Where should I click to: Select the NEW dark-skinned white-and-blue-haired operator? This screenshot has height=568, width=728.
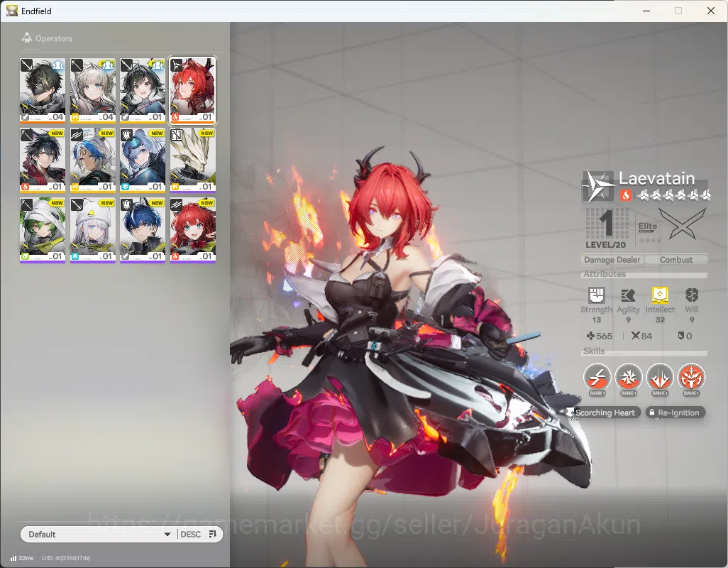coord(92,160)
